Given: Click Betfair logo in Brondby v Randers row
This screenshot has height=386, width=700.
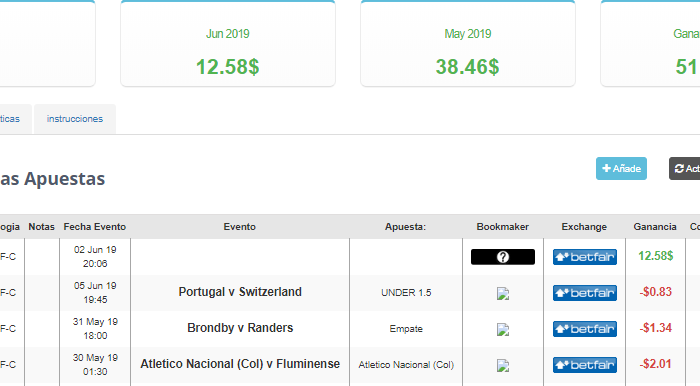Looking at the screenshot, I should click(585, 329).
